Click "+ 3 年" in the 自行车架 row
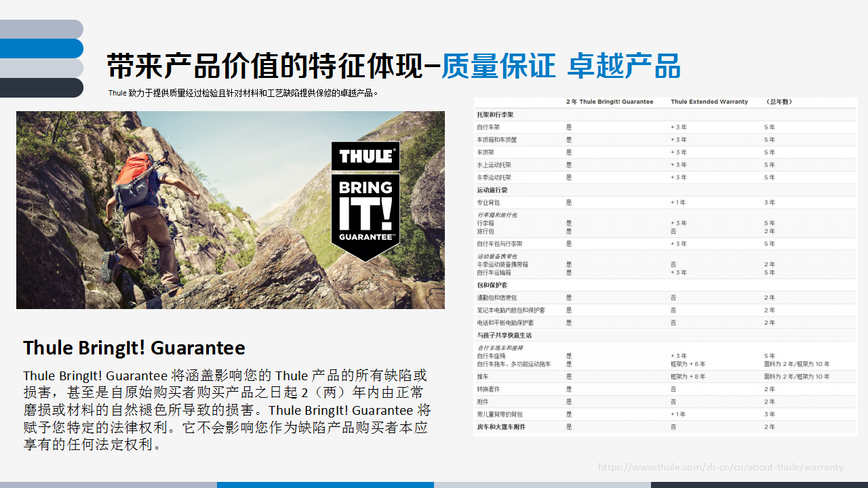 point(679,127)
